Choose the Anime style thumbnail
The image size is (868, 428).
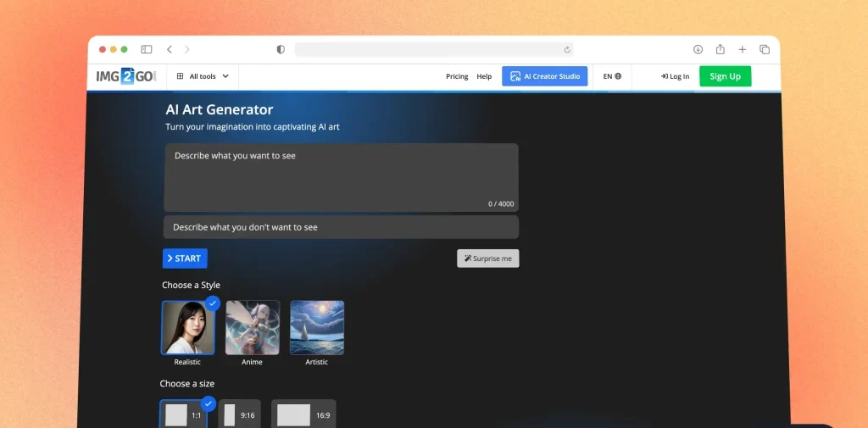[x=253, y=328]
